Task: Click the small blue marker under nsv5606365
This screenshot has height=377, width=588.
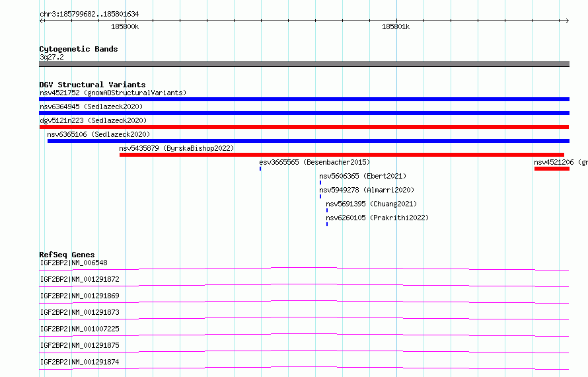Action: click(x=320, y=183)
